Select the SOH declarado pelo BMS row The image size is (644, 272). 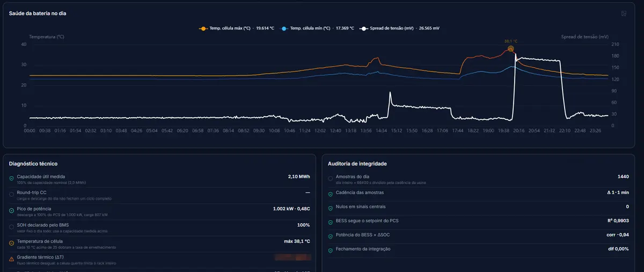tap(160, 227)
